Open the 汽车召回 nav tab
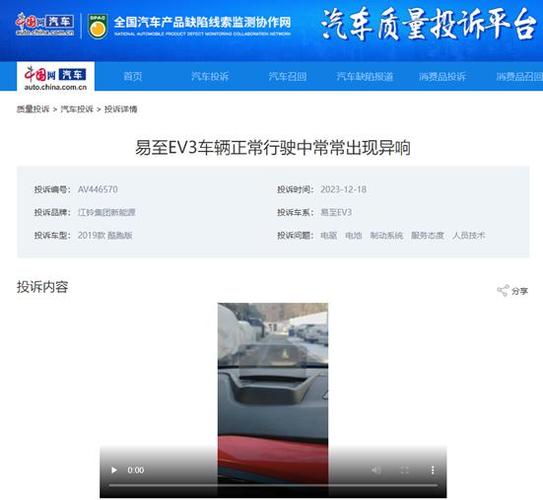 [x=287, y=76]
